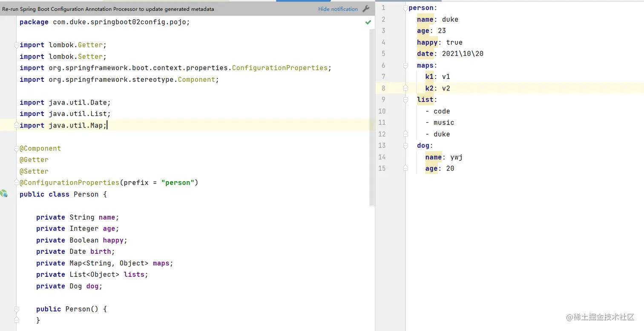
Task: Click the import java.util.List line
Action: [x=65, y=114]
